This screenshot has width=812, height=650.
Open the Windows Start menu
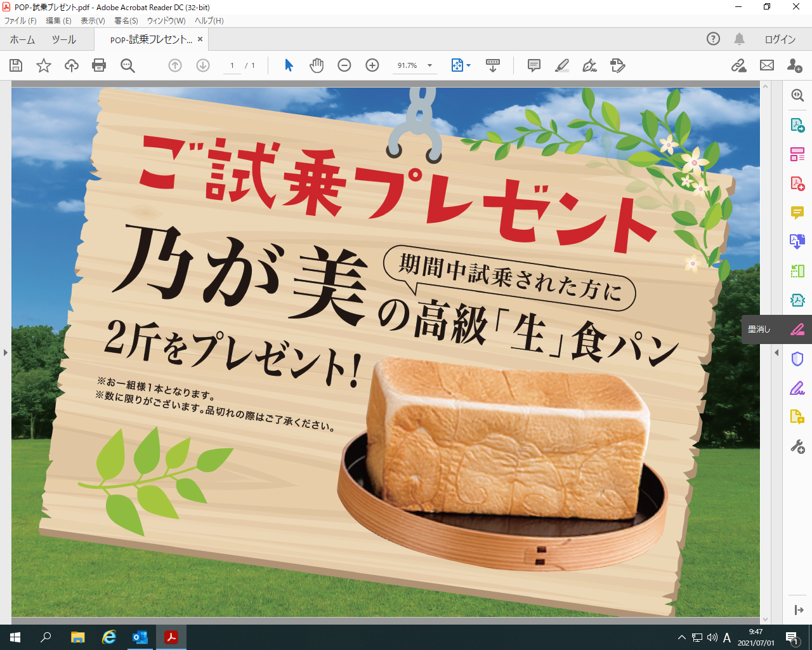[15, 637]
